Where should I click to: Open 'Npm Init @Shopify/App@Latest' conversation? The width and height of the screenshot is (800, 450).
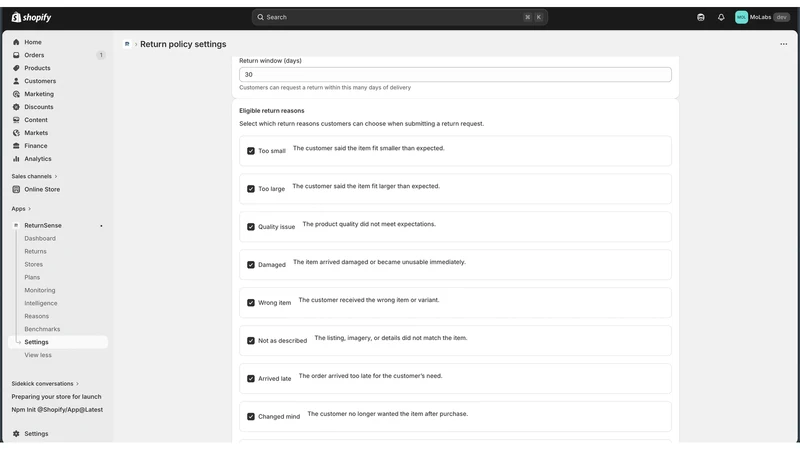coord(57,410)
